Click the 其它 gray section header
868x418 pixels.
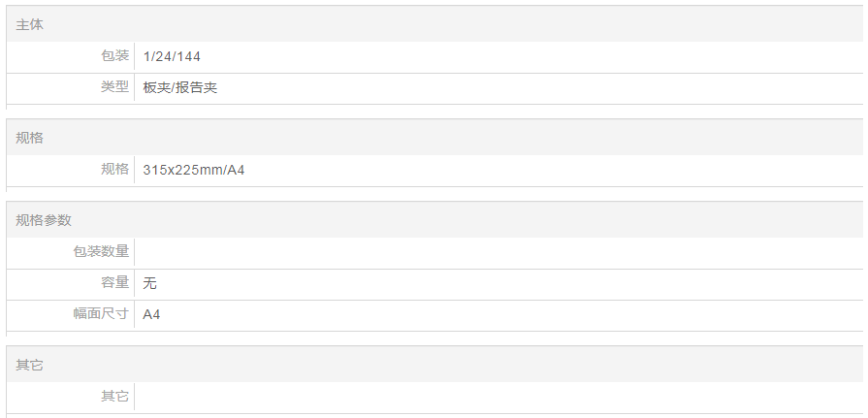tap(29, 365)
